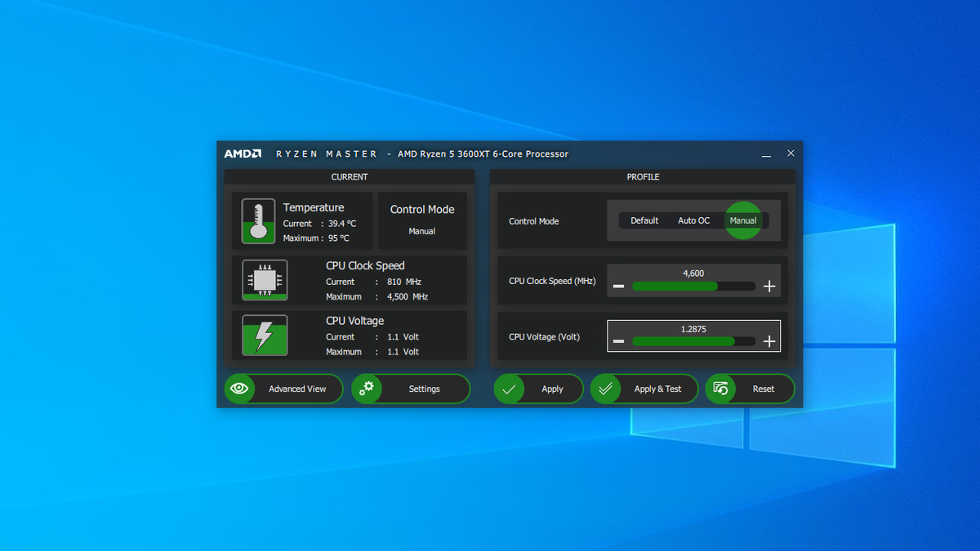Open the Settings button

click(411, 389)
